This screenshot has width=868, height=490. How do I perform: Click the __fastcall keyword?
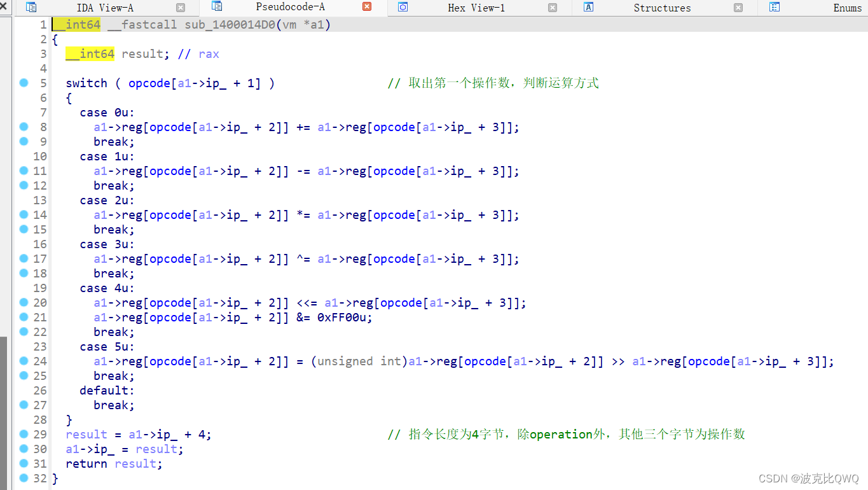142,25
